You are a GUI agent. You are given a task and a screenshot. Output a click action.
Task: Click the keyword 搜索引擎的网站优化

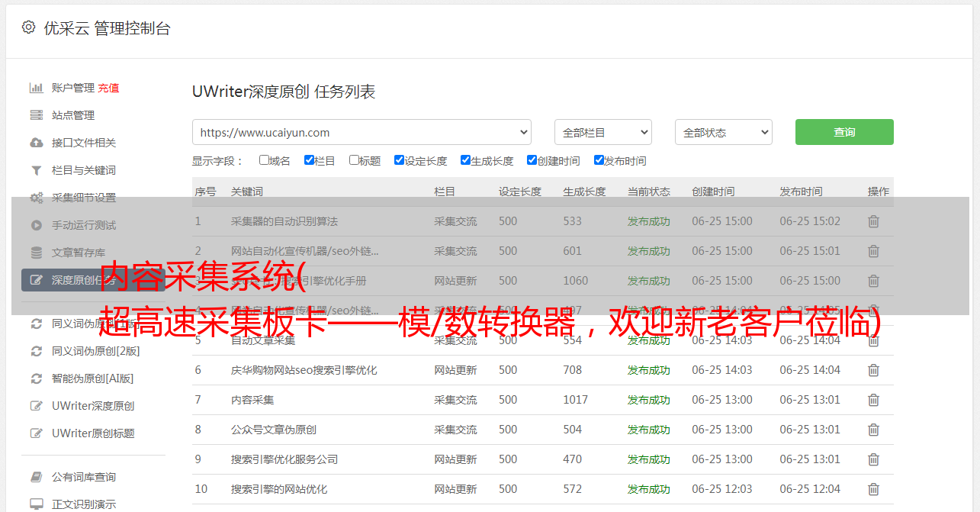(x=279, y=489)
